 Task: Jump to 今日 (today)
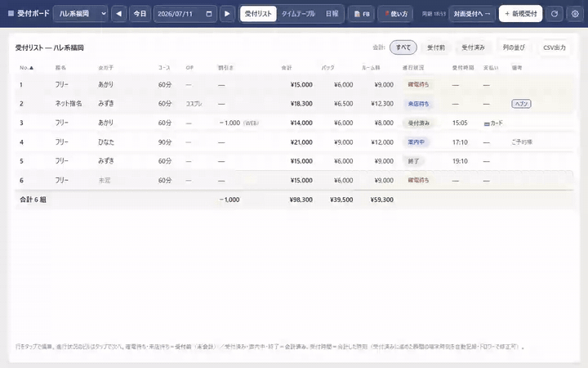pos(140,14)
